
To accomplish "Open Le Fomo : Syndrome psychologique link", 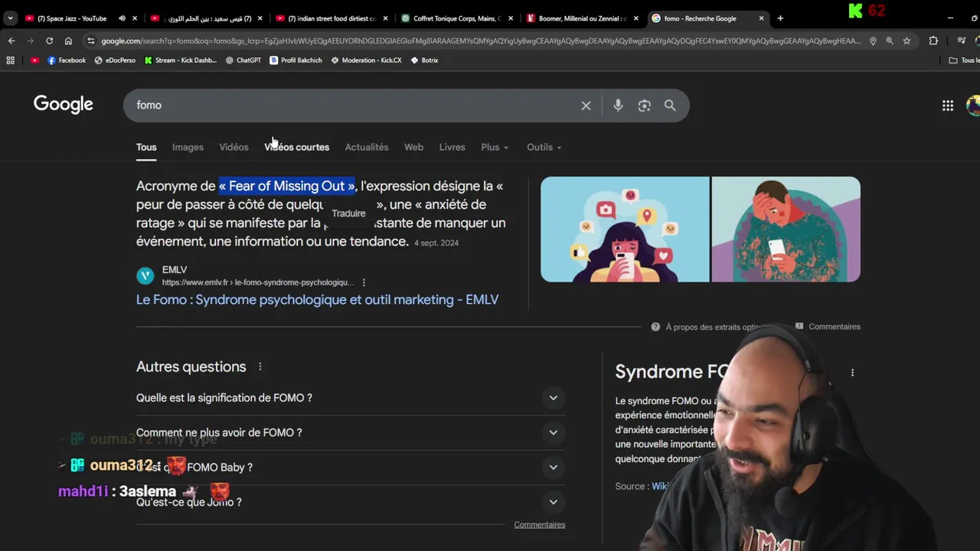I will point(317,300).
